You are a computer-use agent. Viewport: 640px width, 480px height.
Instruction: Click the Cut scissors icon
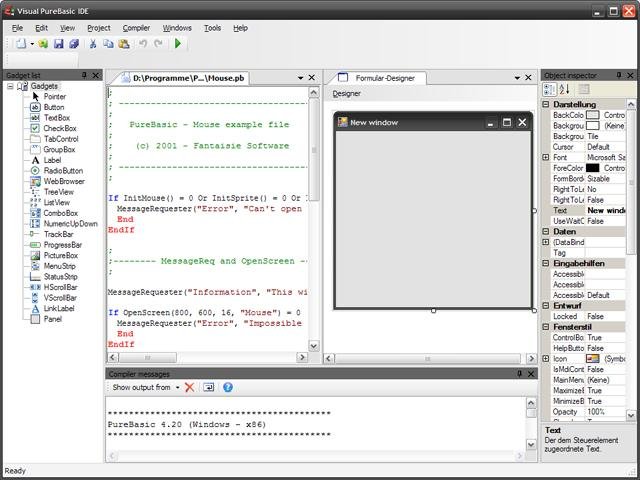[x=93, y=43]
